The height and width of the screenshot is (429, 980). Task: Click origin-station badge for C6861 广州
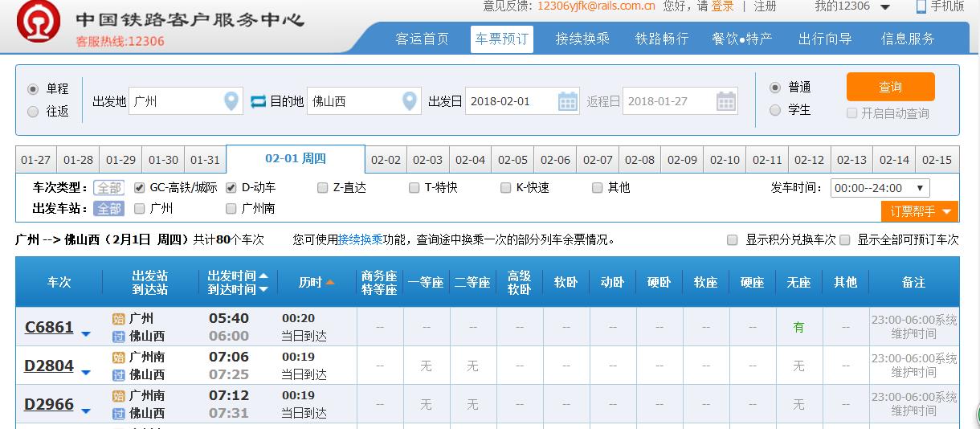pyautogui.click(x=119, y=318)
